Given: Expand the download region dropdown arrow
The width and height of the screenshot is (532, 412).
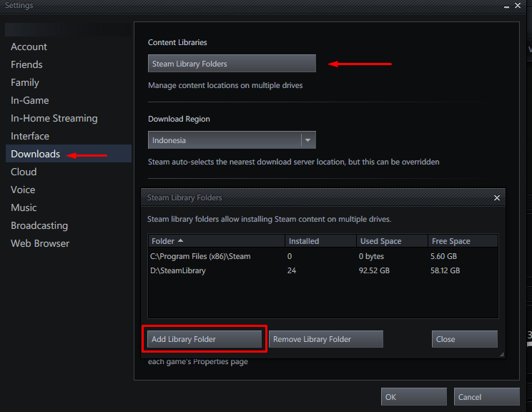Looking at the screenshot, I should pos(308,139).
